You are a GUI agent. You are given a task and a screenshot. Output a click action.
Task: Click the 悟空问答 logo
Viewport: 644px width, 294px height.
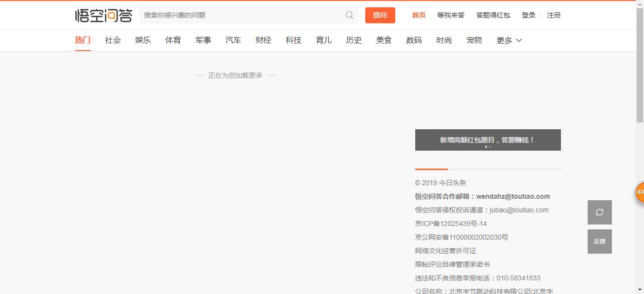pos(103,15)
